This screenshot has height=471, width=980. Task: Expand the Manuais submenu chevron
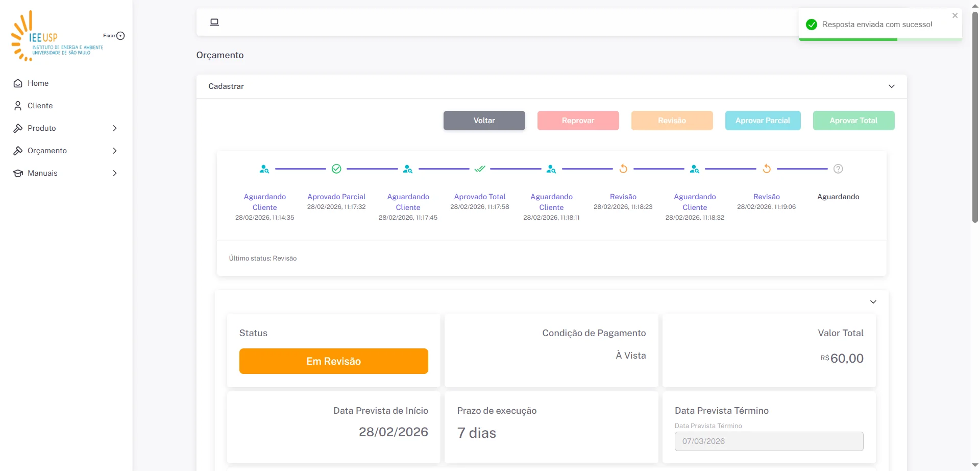(x=115, y=173)
